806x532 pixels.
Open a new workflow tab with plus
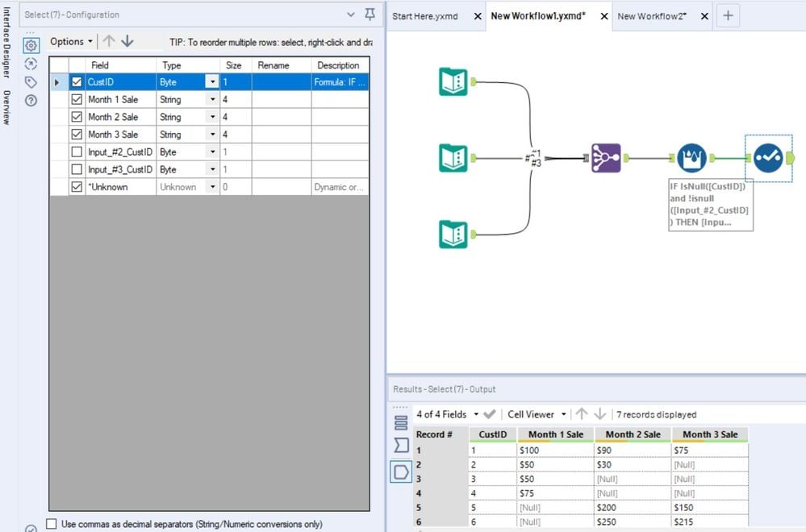[728, 16]
